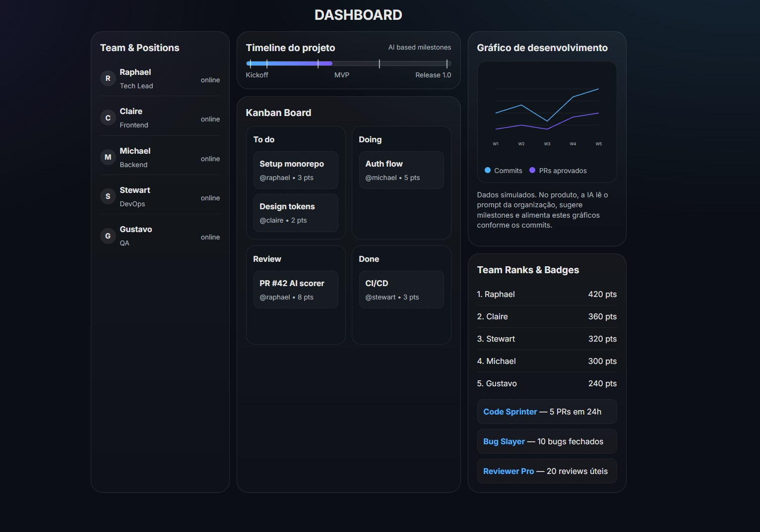Toggle Claire's online indicator
760x532 pixels.
coord(210,119)
